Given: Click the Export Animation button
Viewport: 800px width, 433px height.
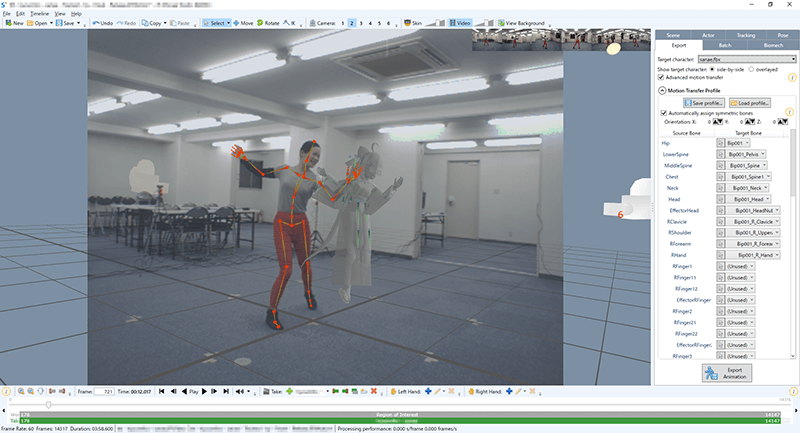Looking at the screenshot, I should coord(723,373).
